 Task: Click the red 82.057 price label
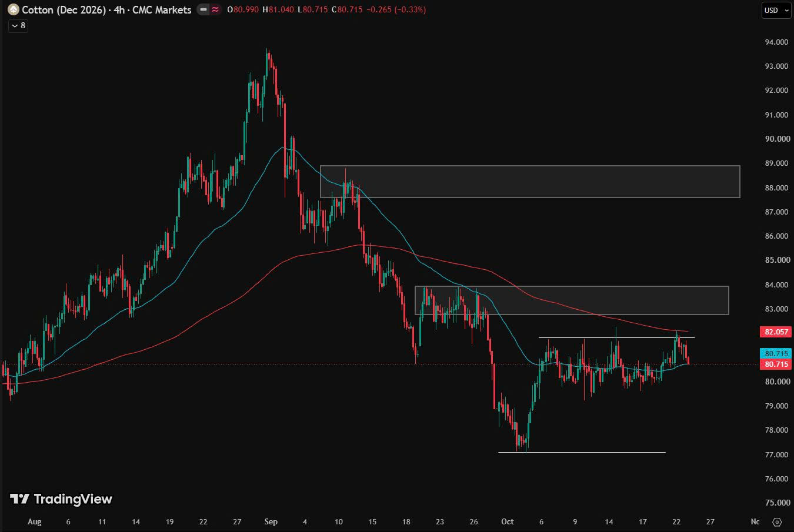tap(776, 332)
